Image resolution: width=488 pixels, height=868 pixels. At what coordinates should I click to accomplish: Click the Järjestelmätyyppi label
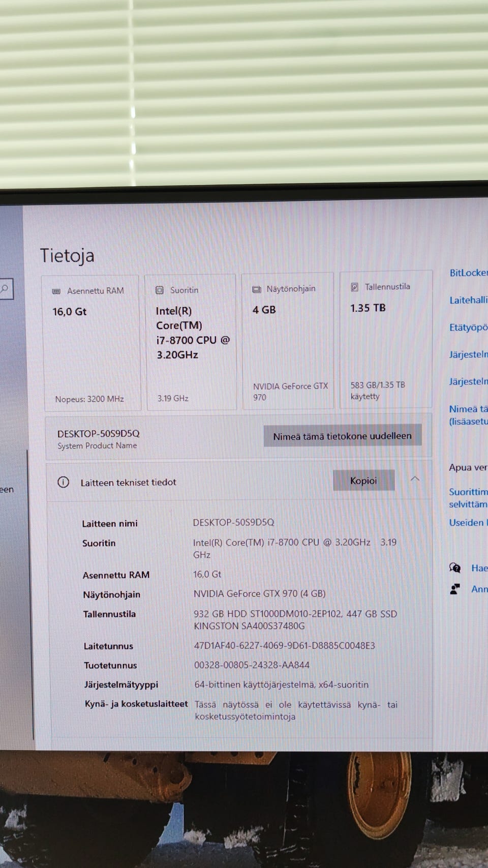[x=121, y=685]
